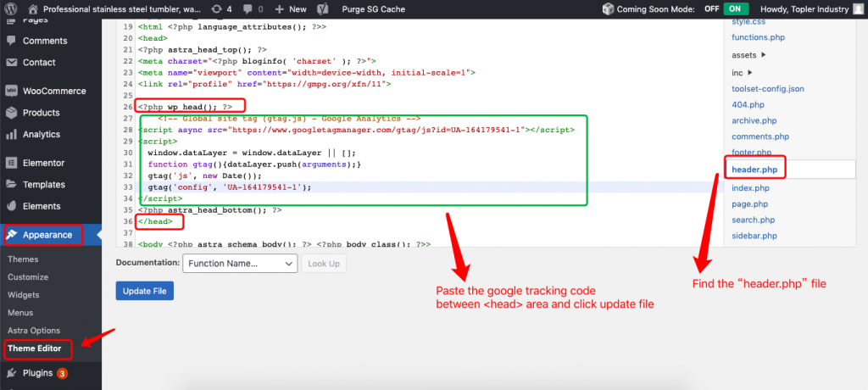The height and width of the screenshot is (390, 868).
Task: Open comments.php theme file
Action: tap(760, 136)
